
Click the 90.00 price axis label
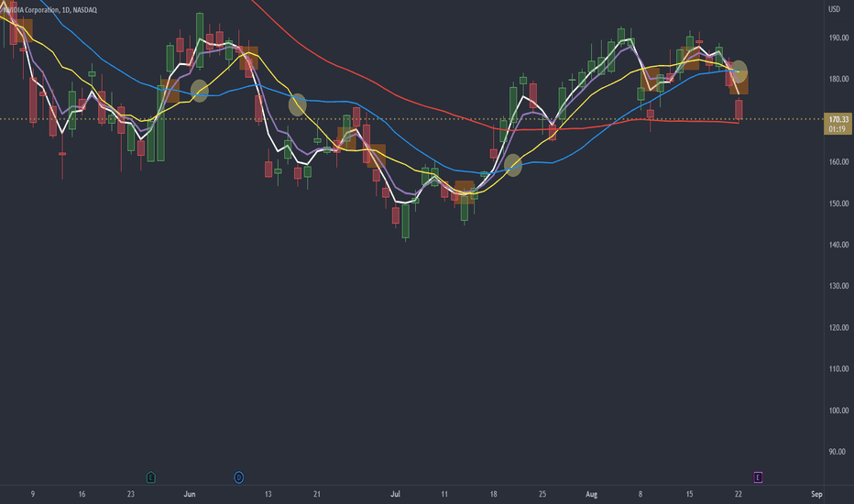pos(838,452)
